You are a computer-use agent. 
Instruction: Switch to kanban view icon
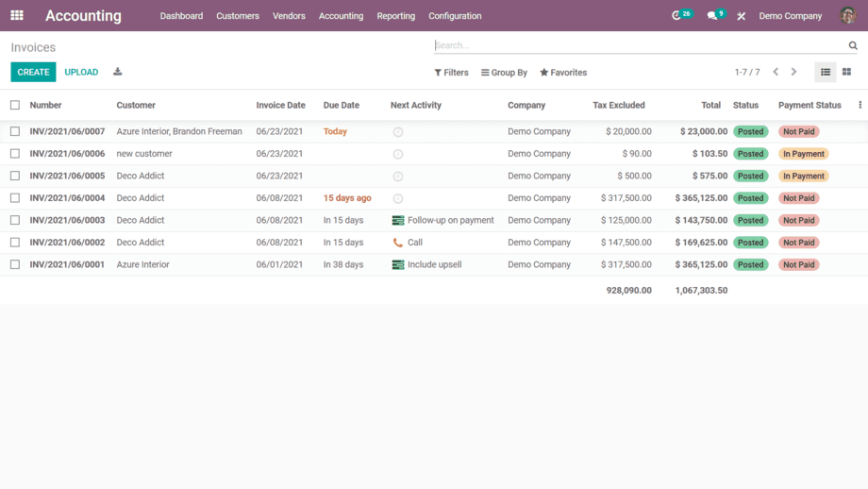click(x=846, y=73)
